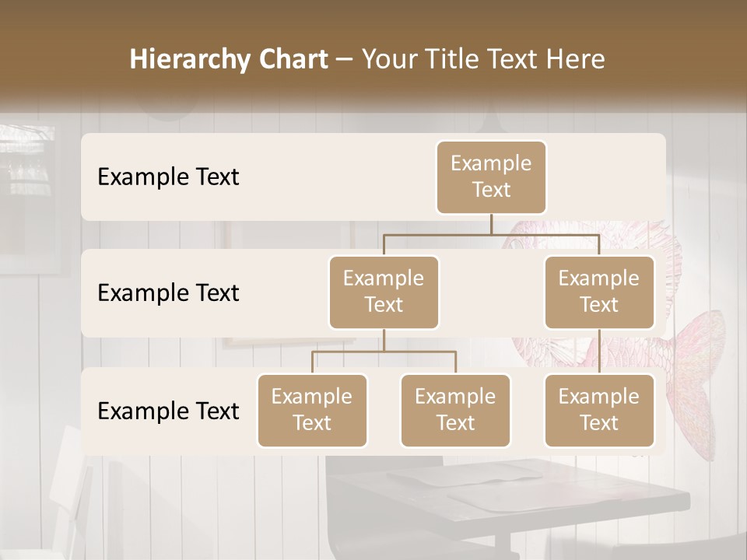Select the right box in the second level

click(599, 292)
